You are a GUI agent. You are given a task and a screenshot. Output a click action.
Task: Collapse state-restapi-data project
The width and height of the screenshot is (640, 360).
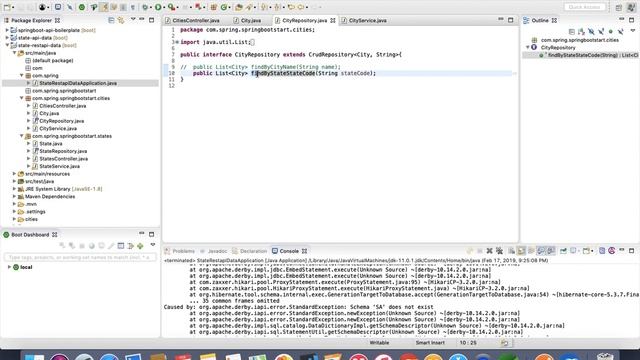pos(7,45)
